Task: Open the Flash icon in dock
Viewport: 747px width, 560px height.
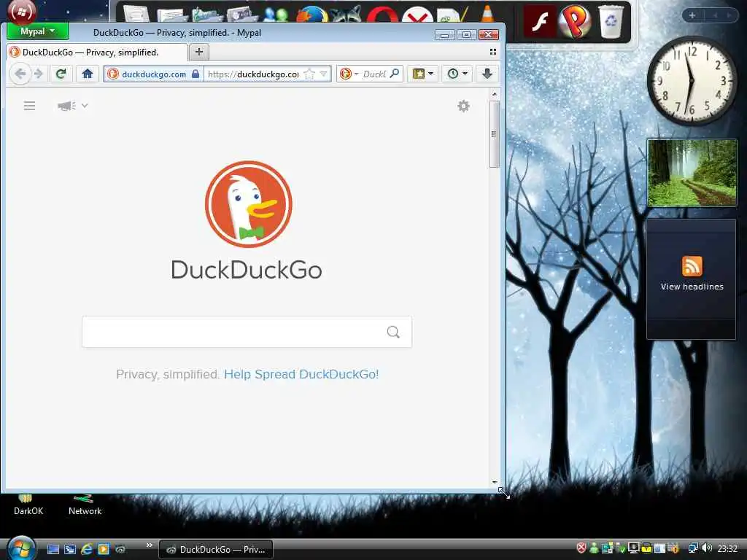Action: 540,22
